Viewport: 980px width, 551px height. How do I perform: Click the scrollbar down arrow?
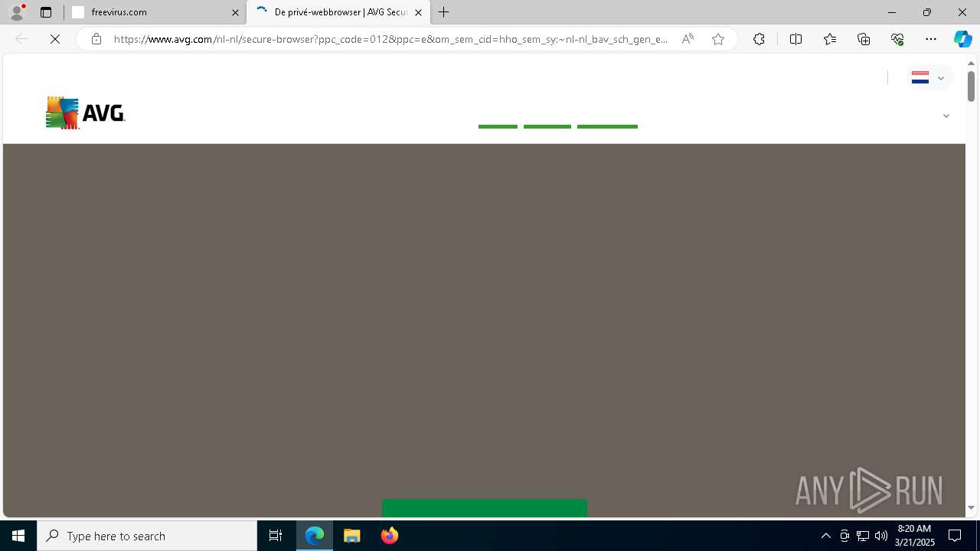[x=971, y=508]
